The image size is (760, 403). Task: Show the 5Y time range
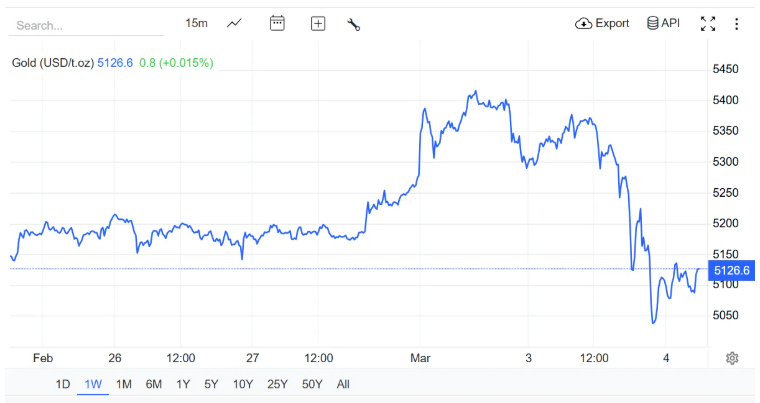211,384
